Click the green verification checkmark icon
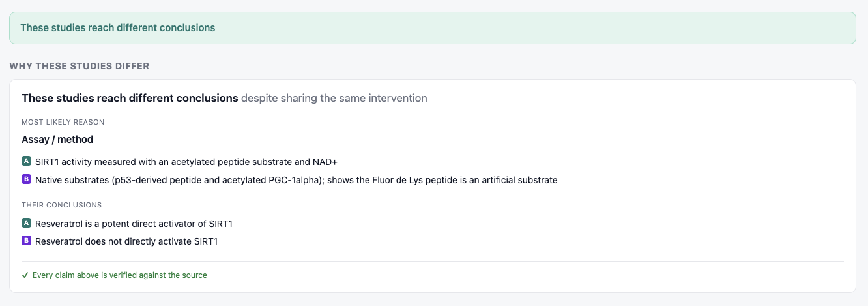The width and height of the screenshot is (868, 306). pos(25,275)
